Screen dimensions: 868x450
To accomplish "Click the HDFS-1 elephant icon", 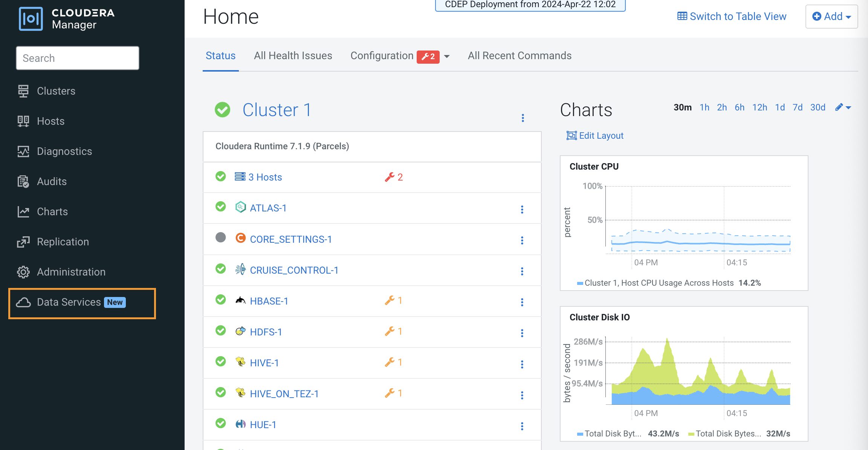I will (240, 331).
